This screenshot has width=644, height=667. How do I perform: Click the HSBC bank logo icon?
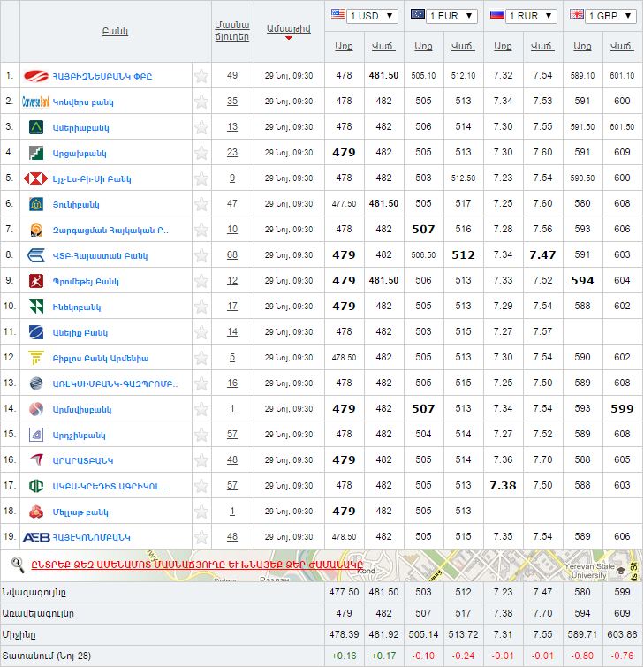click(37, 178)
